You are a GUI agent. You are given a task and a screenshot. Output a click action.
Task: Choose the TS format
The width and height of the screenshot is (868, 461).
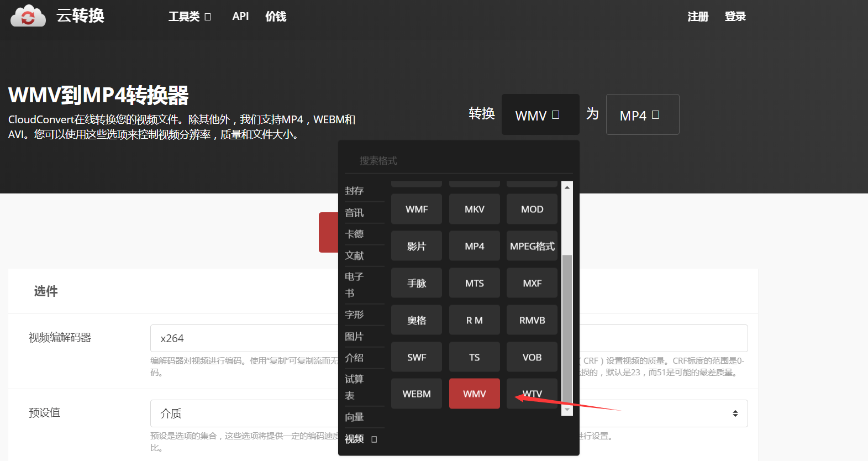(475, 357)
